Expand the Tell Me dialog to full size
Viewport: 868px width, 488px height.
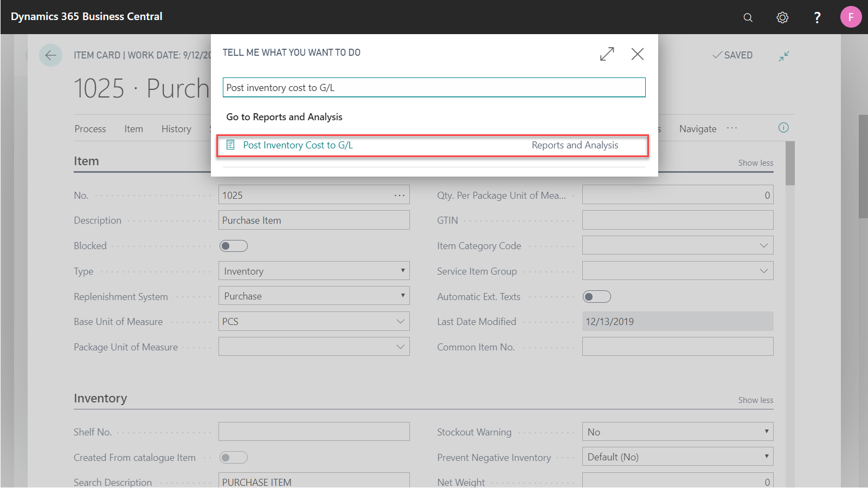point(607,54)
